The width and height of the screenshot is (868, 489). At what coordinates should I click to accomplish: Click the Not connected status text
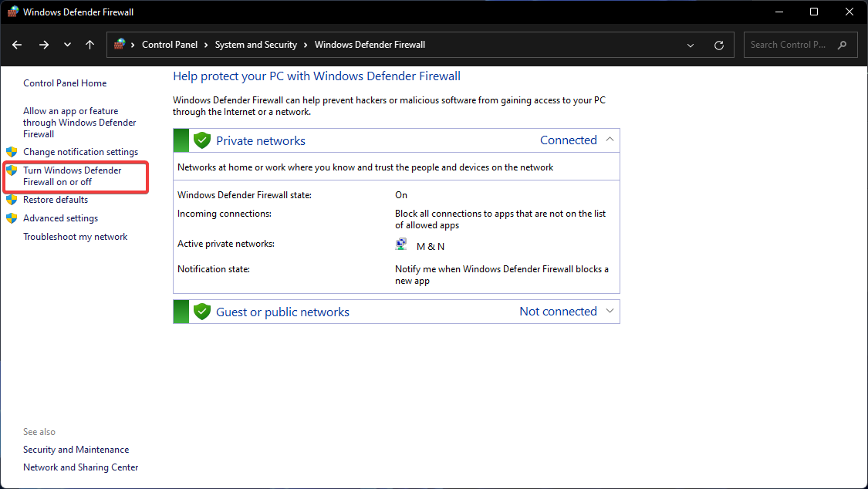(x=558, y=312)
